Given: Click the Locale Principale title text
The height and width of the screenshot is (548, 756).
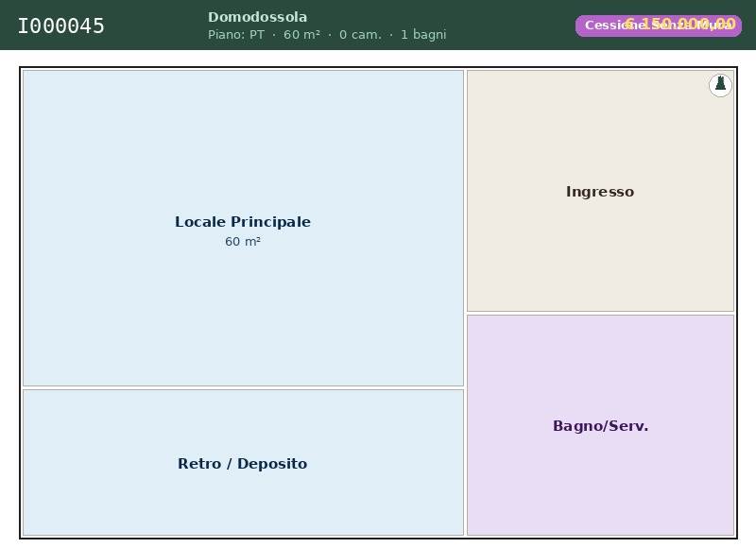Looking at the screenshot, I should click(243, 222).
